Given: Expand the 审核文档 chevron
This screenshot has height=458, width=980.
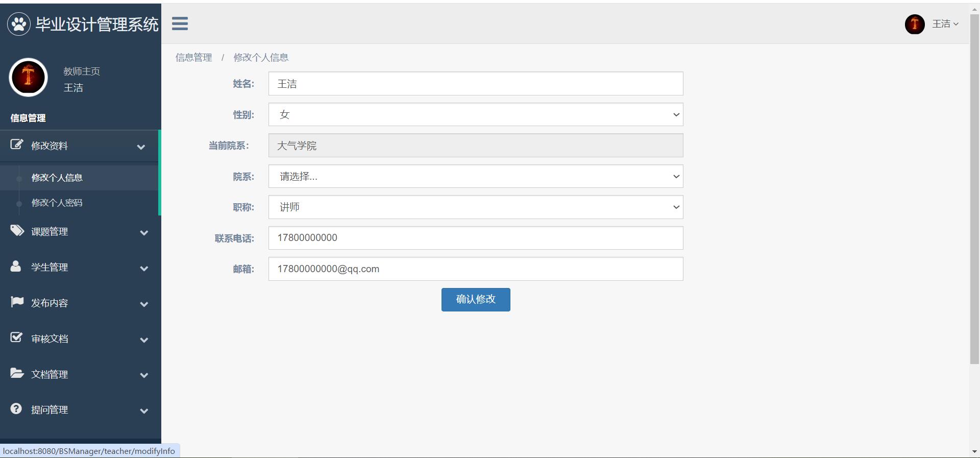Looking at the screenshot, I should (x=144, y=340).
